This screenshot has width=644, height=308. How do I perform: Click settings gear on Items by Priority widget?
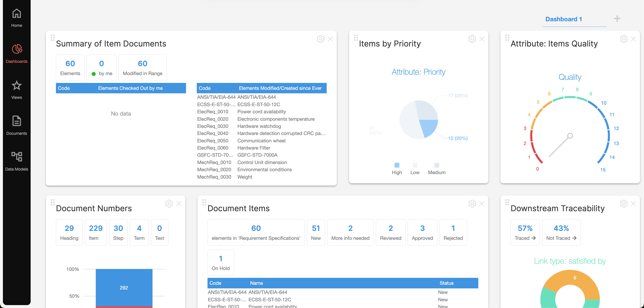(472, 39)
